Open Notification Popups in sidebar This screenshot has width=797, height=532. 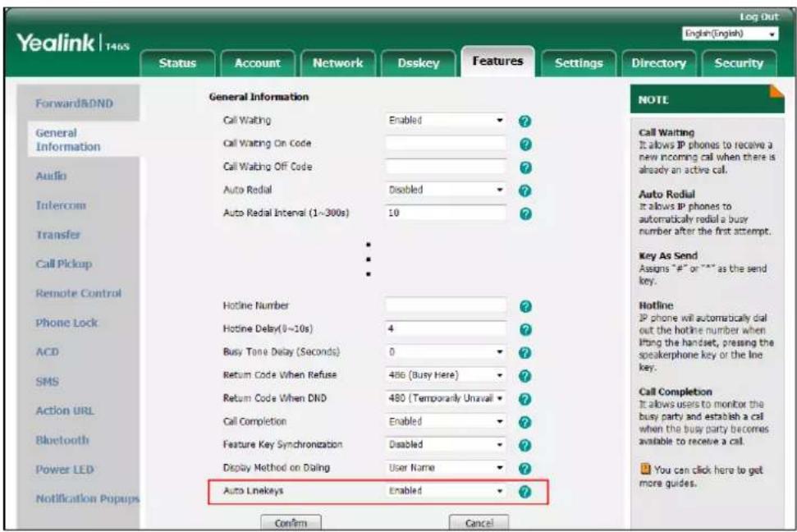pyautogui.click(x=87, y=498)
